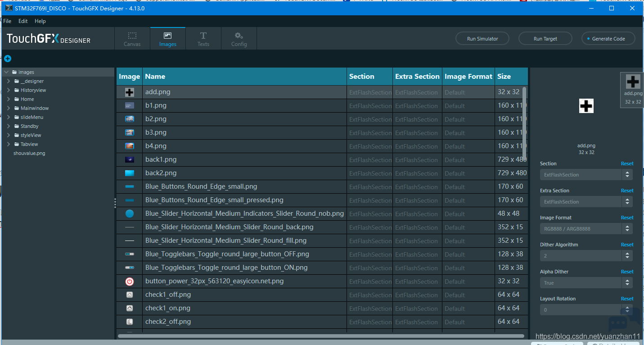This screenshot has width=644, height=345.
Task: Select the button_power red icon thumbnail
Action: [x=130, y=281]
